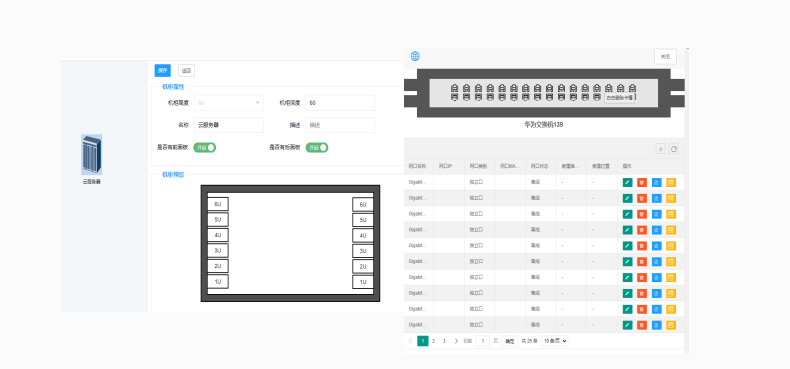Click the 6U slot on left rack side

click(218, 204)
